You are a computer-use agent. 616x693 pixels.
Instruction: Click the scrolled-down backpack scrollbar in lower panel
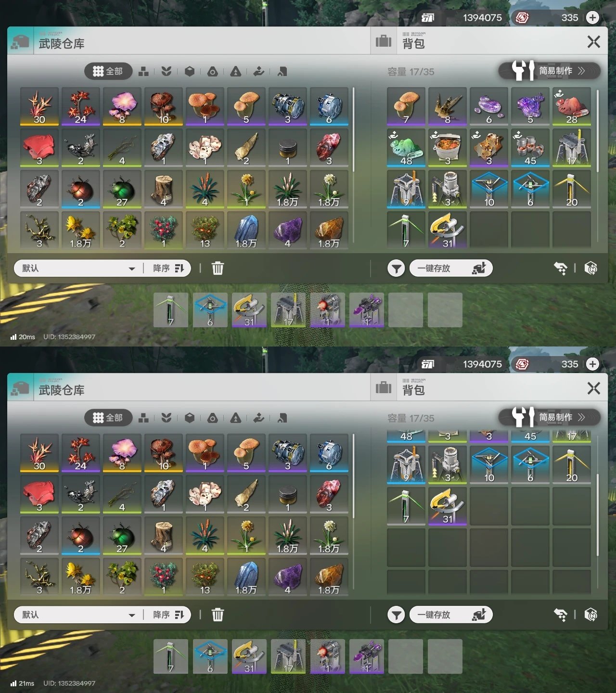598,515
